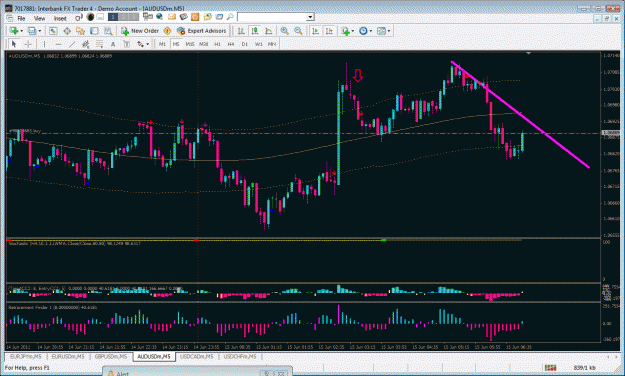Screen dimensions: 625x376
Task: Click the New Order button
Action: pyautogui.click(x=140, y=31)
